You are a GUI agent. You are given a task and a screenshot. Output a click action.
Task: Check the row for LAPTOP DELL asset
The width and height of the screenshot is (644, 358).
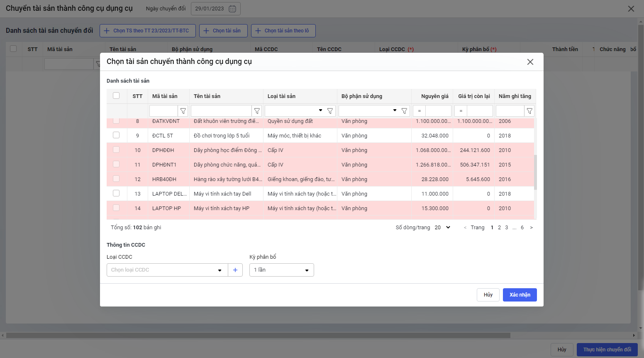click(116, 194)
